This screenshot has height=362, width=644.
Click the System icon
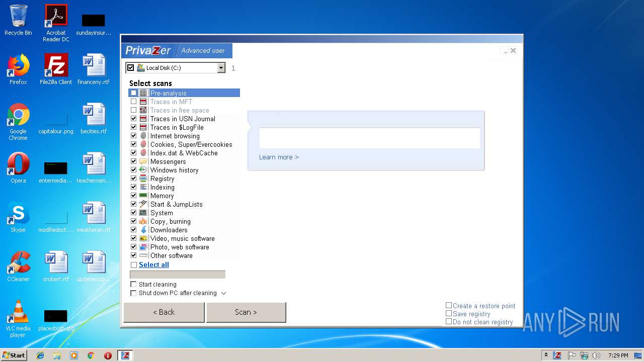143,213
